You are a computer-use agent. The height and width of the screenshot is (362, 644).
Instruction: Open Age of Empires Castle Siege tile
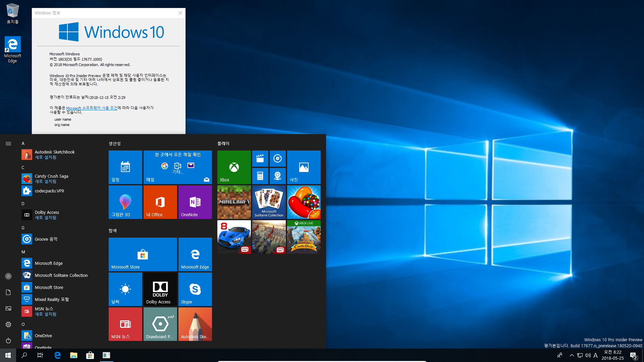click(x=304, y=237)
